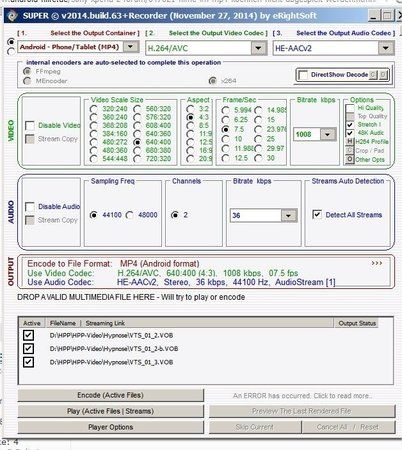Viewport: 402px width, 450px height.
Task: Click the FileName | Streaming Link column header
Action: [189, 323]
